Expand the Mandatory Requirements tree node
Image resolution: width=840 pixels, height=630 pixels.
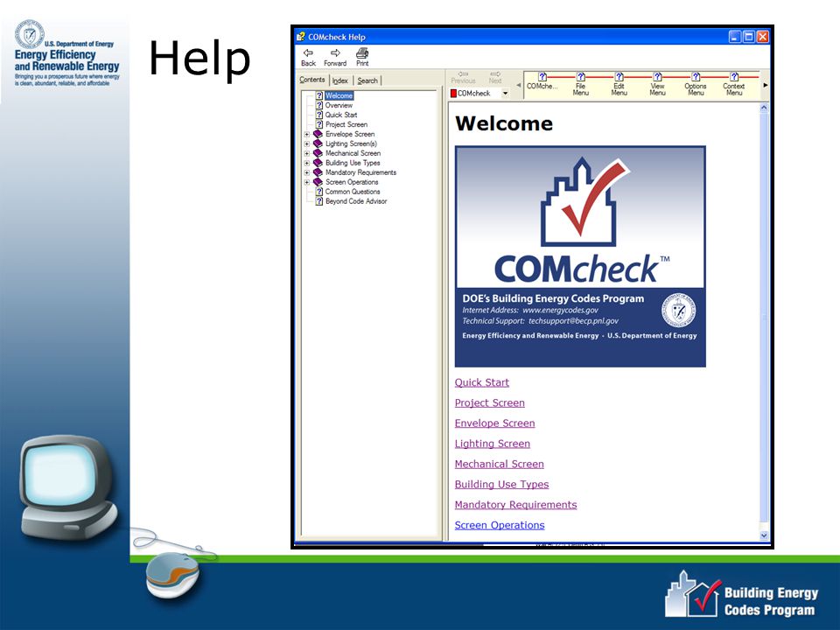(306, 173)
